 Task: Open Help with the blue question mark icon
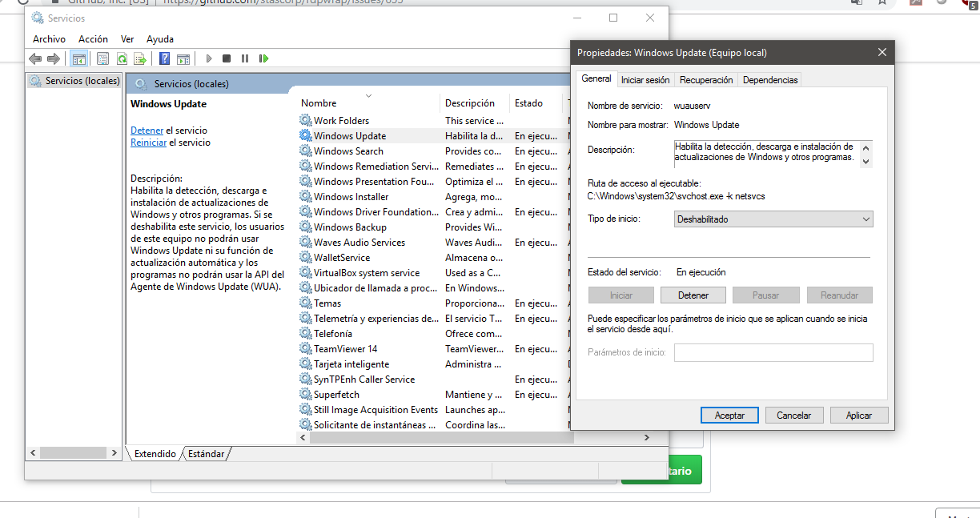point(164,58)
